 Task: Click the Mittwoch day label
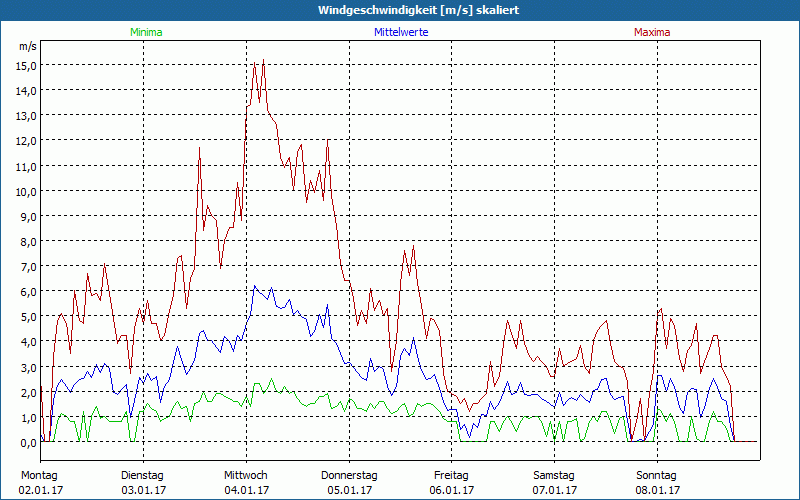[246, 475]
